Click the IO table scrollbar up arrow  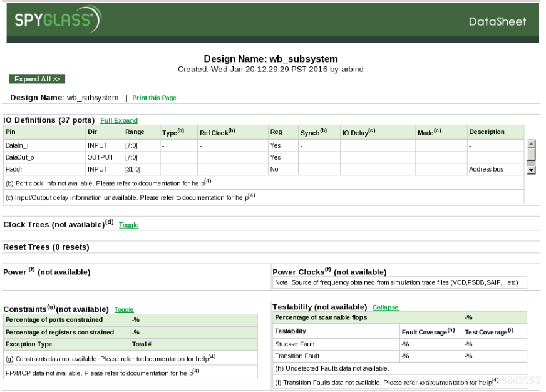531,143
